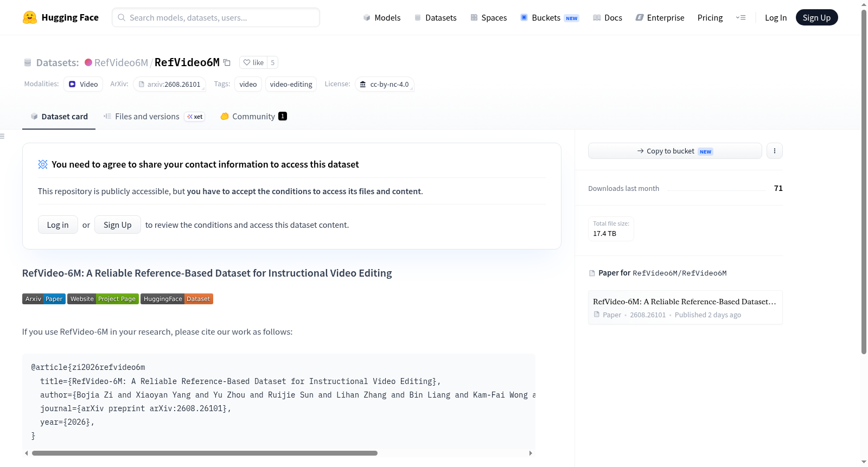Go to Spaces
Screen dimensions: 868x467
[x=488, y=17]
